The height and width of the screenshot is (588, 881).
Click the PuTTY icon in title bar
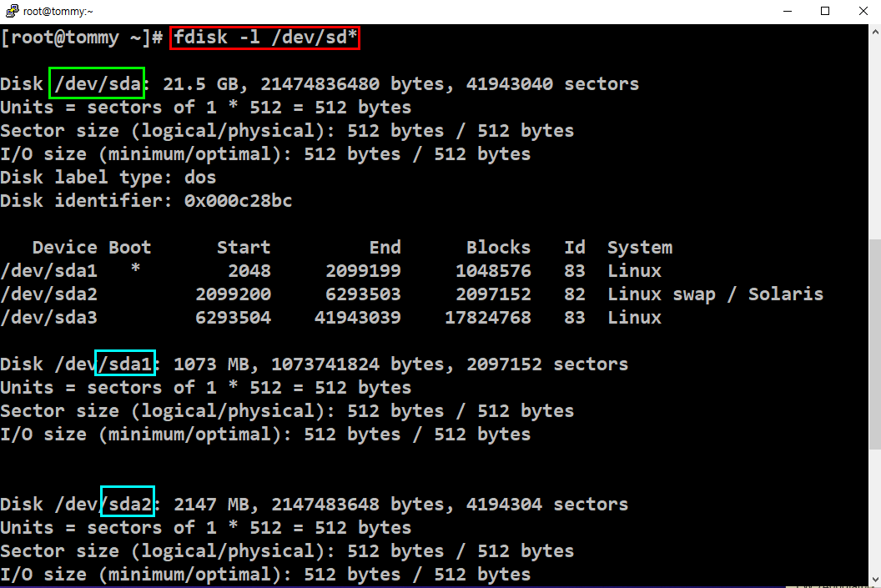point(12,11)
